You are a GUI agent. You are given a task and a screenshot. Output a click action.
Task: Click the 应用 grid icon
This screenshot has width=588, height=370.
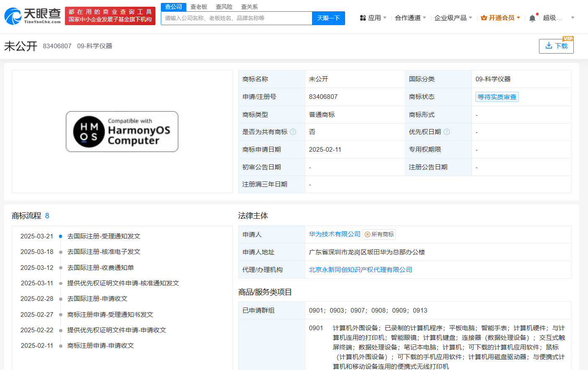pyautogui.click(x=363, y=18)
